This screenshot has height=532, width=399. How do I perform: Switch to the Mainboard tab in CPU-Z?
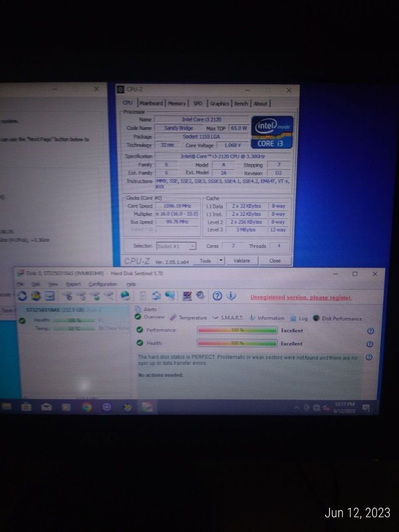[x=150, y=103]
